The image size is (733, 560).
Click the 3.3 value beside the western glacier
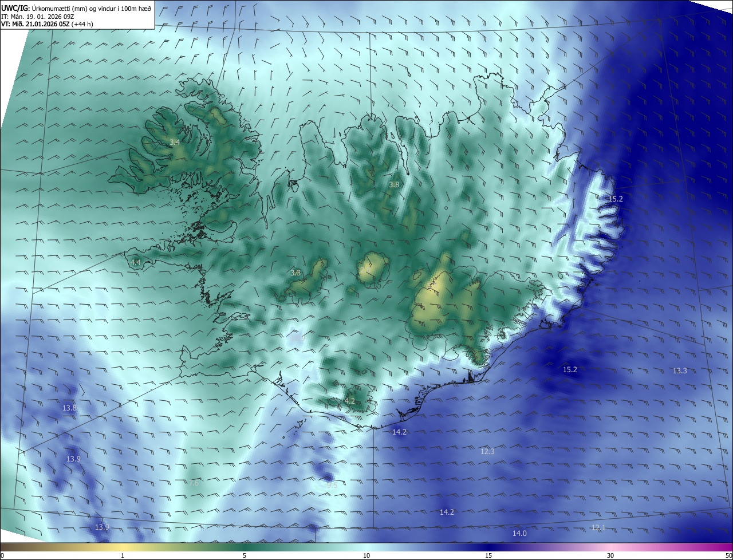tap(295, 273)
